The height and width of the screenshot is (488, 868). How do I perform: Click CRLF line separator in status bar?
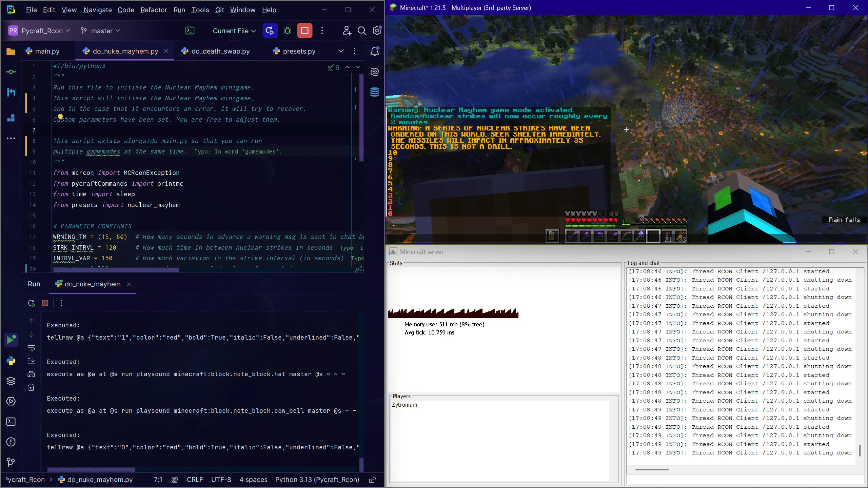pyautogui.click(x=195, y=480)
